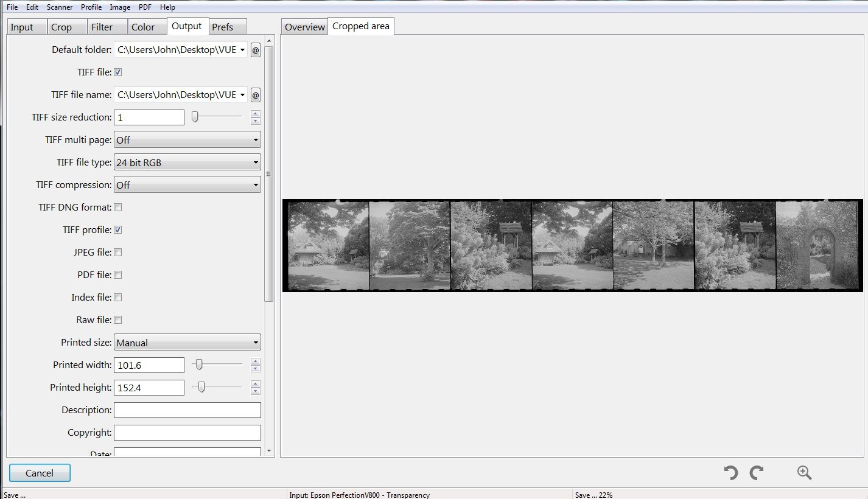Uncheck the TIFF file checkbox
The height and width of the screenshot is (499, 868).
click(118, 72)
